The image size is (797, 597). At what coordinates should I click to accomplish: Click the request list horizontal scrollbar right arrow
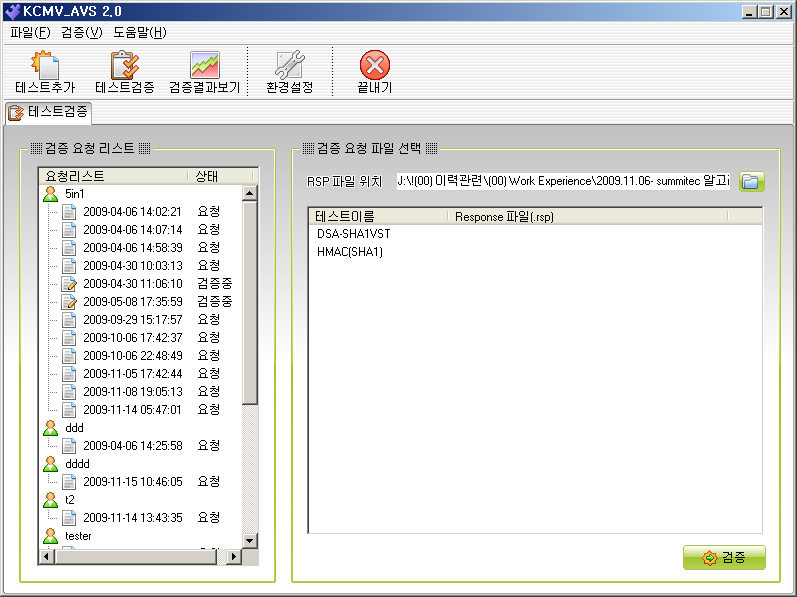235,556
